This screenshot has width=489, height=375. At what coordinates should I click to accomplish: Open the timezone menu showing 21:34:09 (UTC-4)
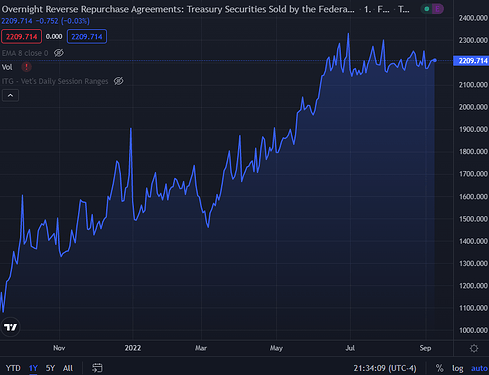(x=385, y=368)
